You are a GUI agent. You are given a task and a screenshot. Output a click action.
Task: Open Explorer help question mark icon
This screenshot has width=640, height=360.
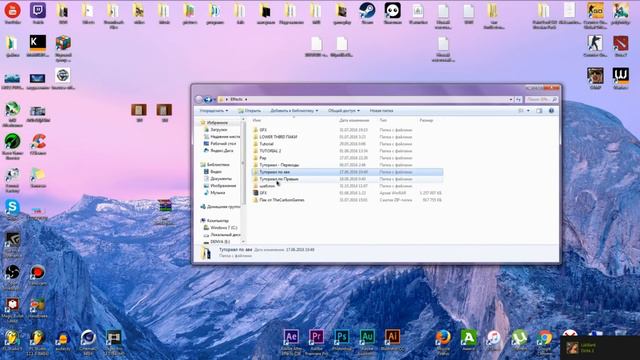(x=551, y=111)
